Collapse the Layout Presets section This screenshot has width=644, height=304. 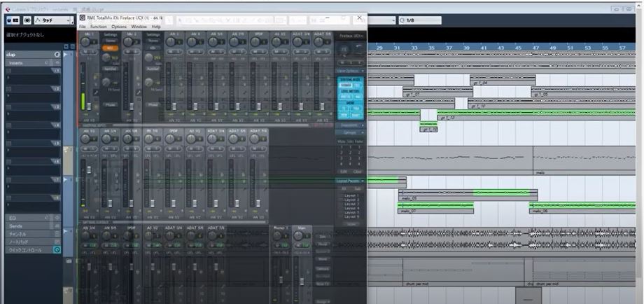coord(350,181)
